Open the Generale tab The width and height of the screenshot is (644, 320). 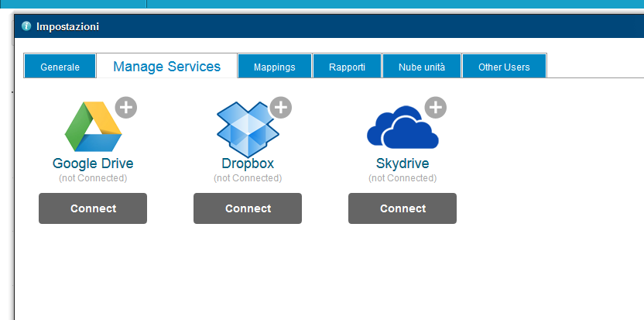tap(60, 66)
